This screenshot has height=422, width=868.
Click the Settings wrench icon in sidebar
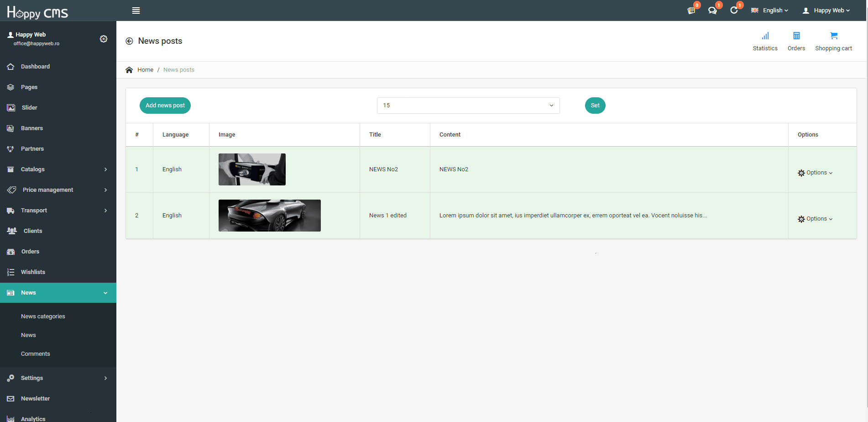[10, 378]
